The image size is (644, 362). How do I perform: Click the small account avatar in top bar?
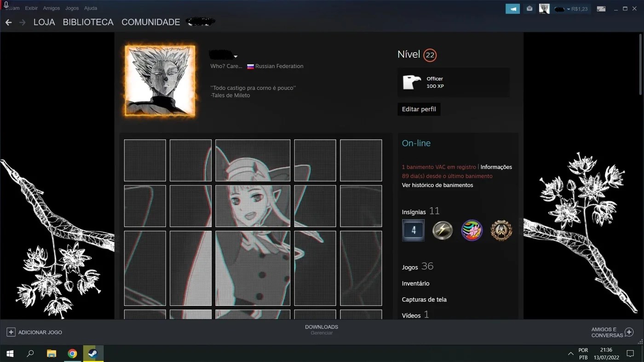[544, 9]
